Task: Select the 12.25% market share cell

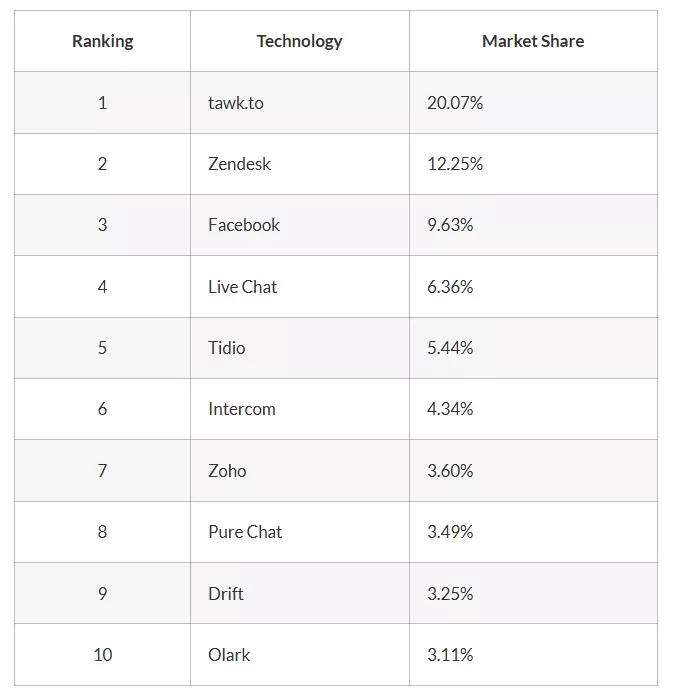Action: click(455, 164)
